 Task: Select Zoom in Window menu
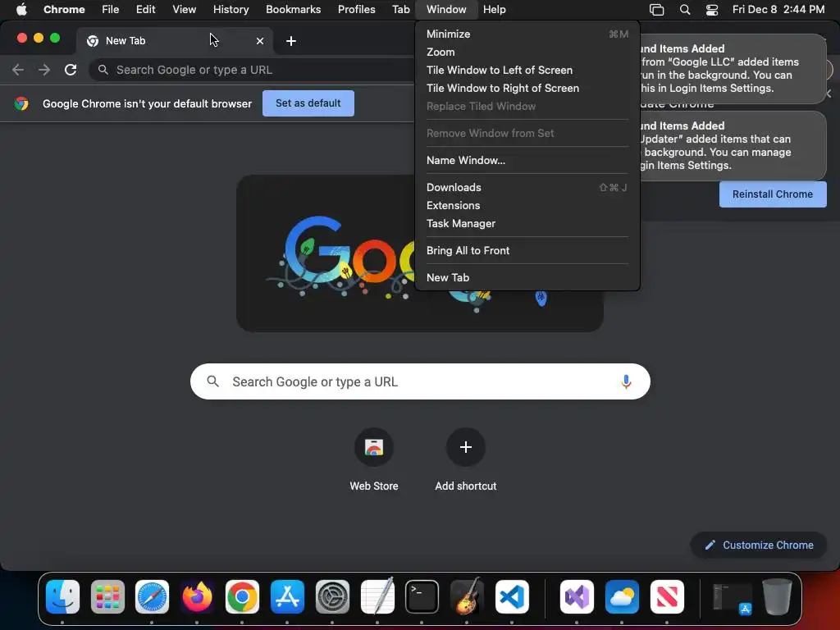point(527,52)
